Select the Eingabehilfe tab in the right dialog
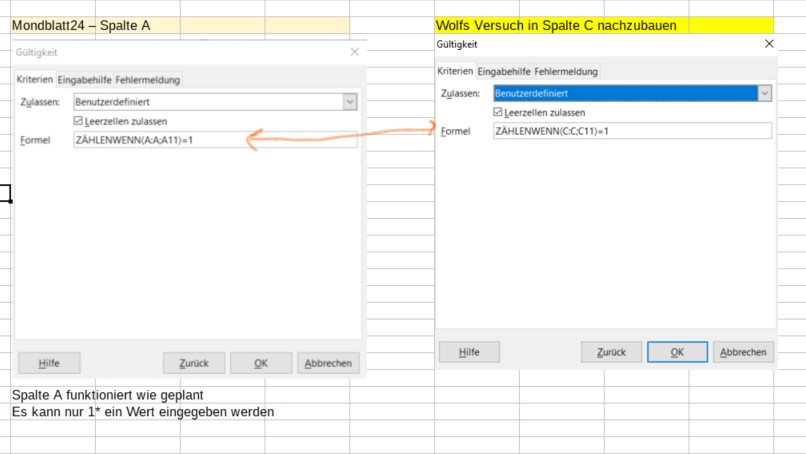 [503, 72]
